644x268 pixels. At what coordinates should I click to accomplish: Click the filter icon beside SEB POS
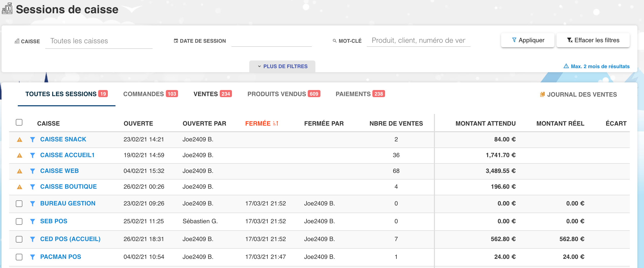[32, 221]
